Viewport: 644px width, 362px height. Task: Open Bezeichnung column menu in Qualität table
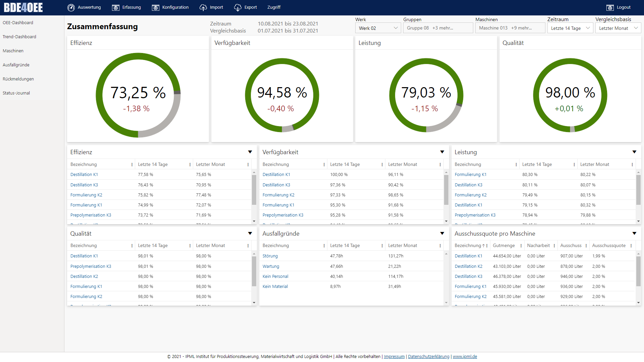pyautogui.click(x=132, y=246)
